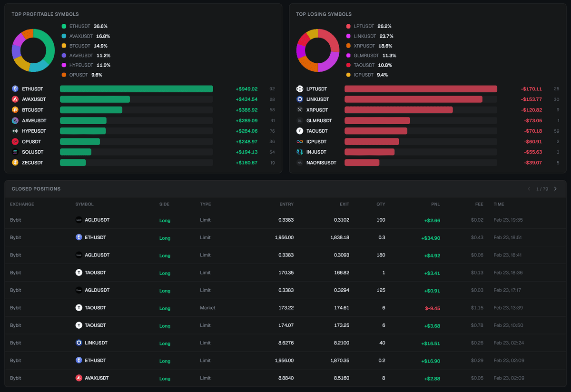Click the XRPUSDT coin icon

click(300, 110)
